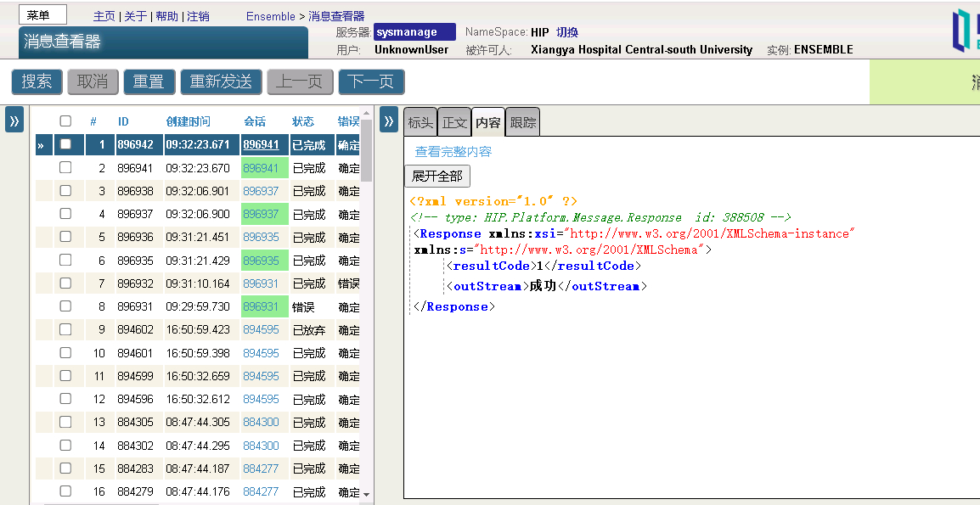The width and height of the screenshot is (980, 505).
Task: Open the 正文 tab
Action: (454, 122)
